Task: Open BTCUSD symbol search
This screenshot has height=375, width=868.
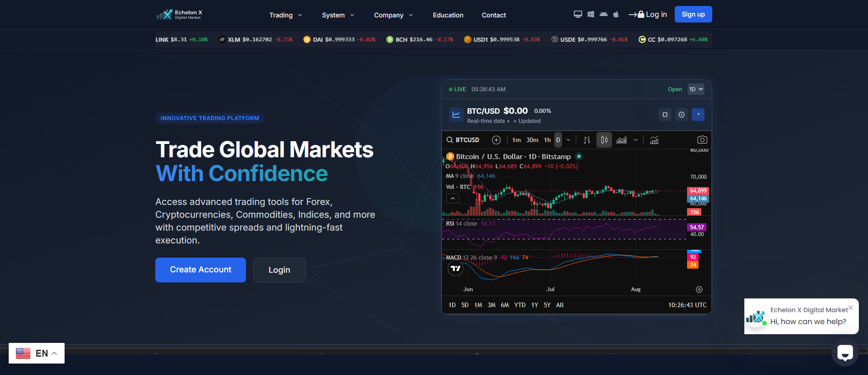Action: 463,140
